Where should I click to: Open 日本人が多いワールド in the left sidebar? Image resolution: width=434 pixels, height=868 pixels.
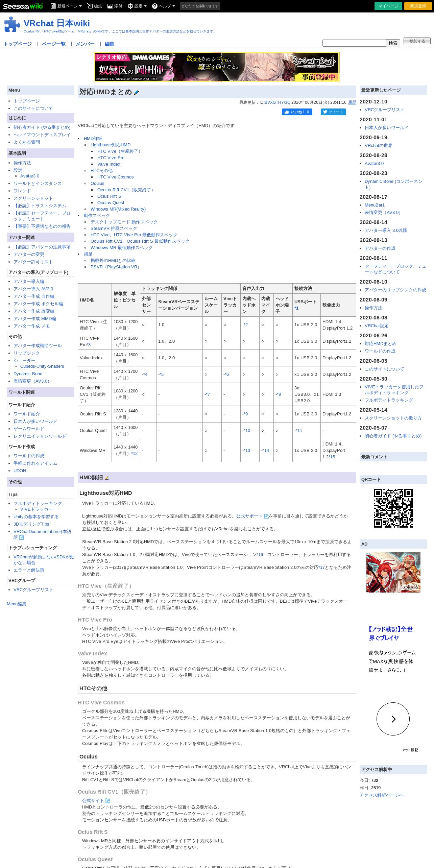(x=35, y=421)
